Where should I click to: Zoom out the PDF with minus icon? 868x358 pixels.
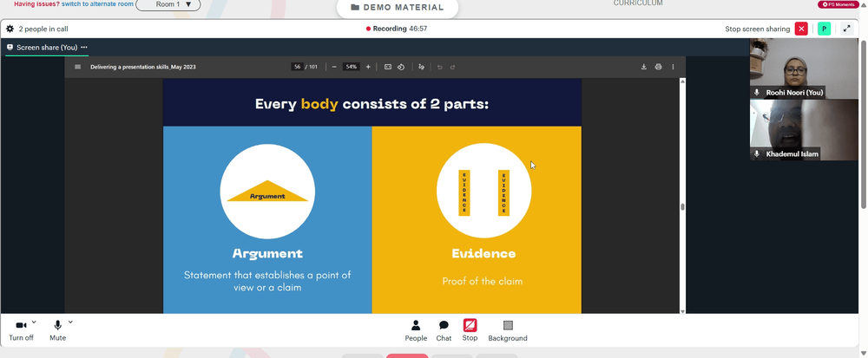(x=334, y=67)
